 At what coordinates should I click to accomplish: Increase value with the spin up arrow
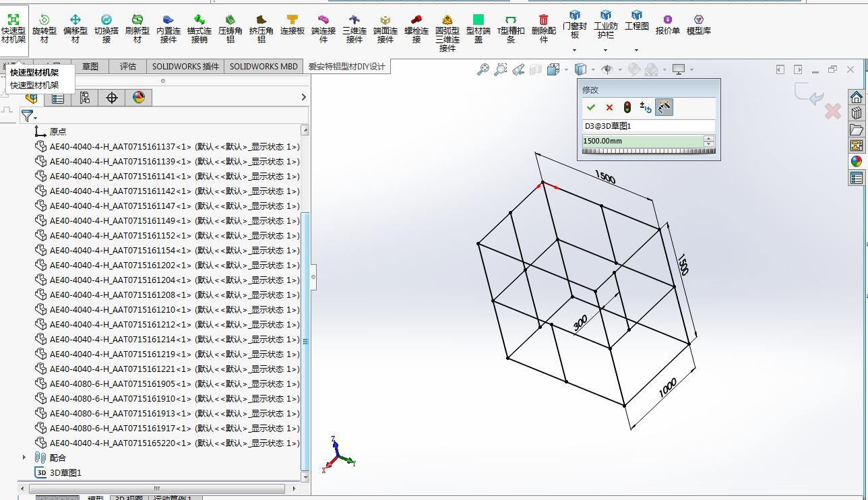point(708,138)
